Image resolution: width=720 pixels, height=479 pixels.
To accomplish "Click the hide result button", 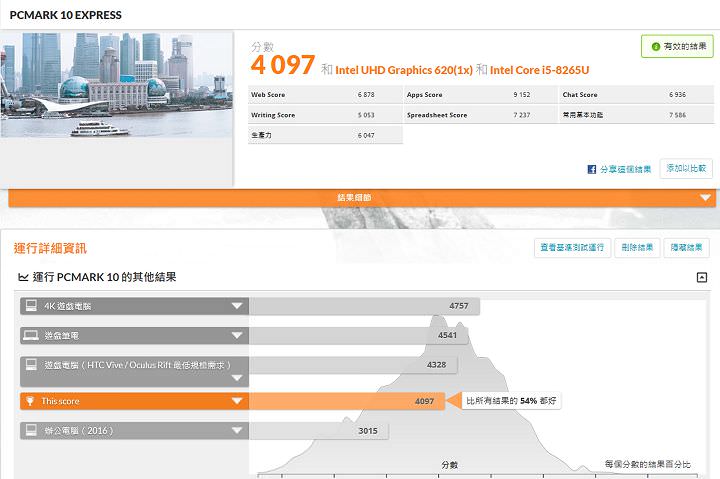I will 686,248.
